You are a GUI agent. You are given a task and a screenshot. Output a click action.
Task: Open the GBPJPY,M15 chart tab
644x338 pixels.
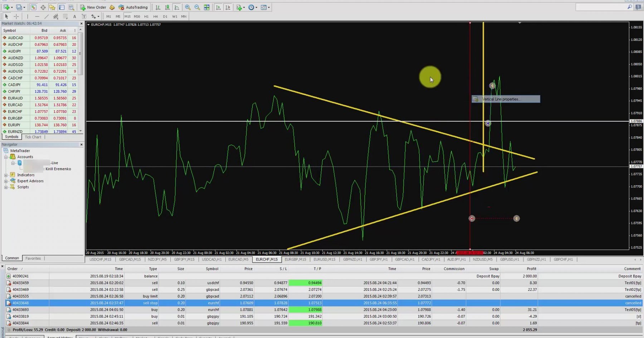click(x=184, y=260)
